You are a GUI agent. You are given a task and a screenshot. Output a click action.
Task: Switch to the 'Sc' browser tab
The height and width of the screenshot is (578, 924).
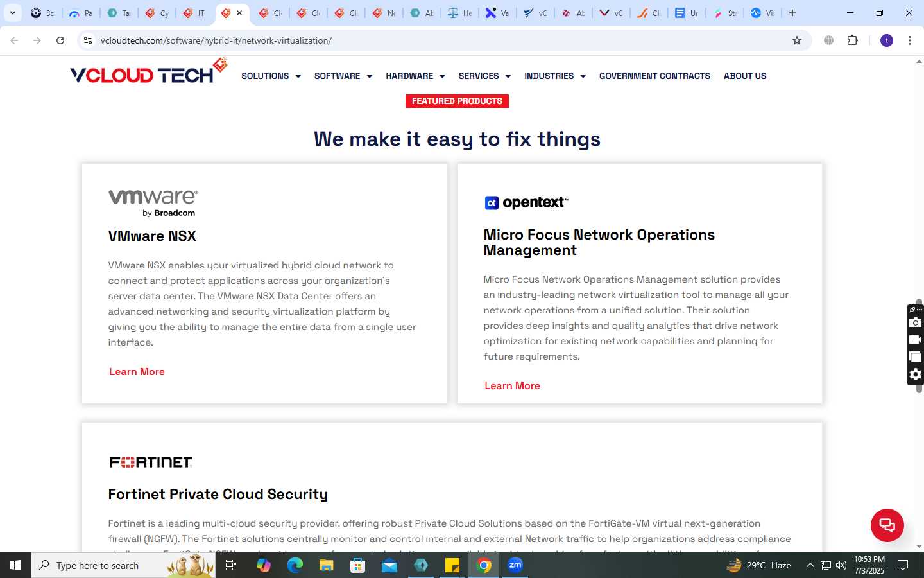click(x=44, y=13)
